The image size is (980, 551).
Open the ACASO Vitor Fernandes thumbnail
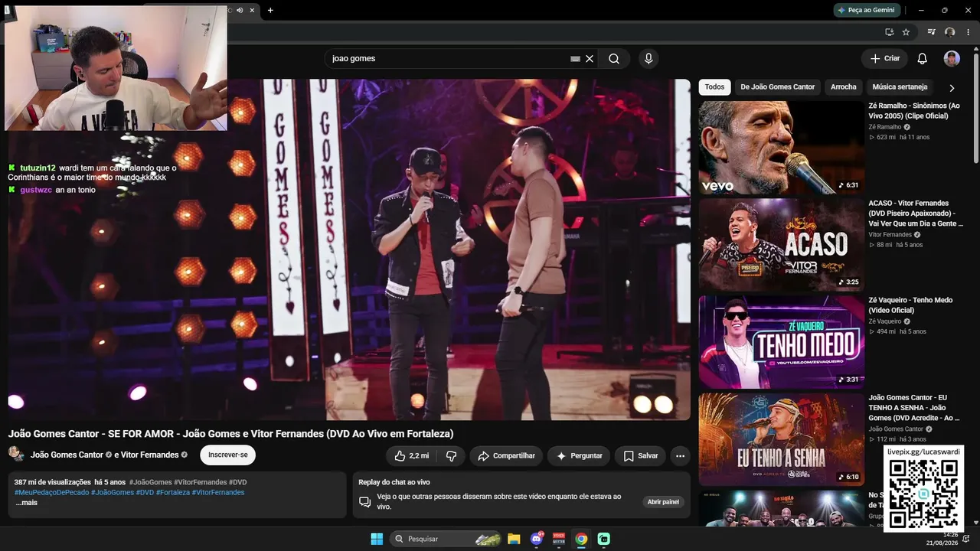[782, 245]
